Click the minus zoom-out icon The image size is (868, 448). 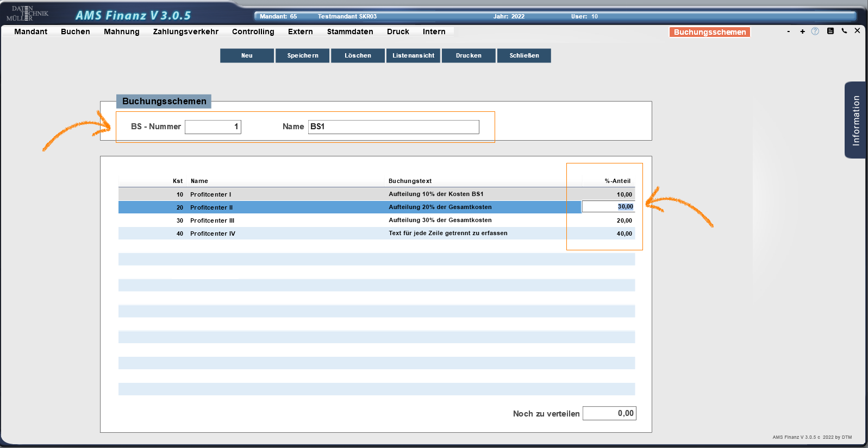(789, 31)
